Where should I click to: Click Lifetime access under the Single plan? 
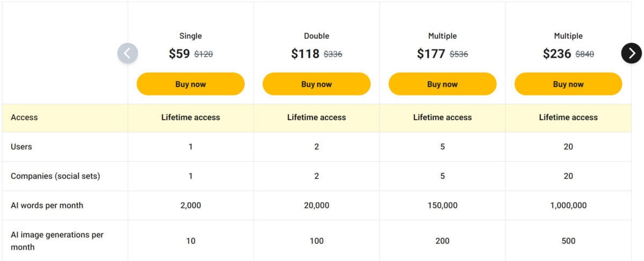(191, 117)
